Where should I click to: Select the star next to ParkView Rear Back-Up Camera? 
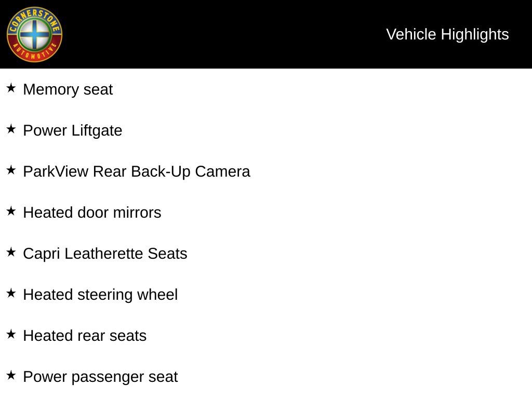pos(11,170)
